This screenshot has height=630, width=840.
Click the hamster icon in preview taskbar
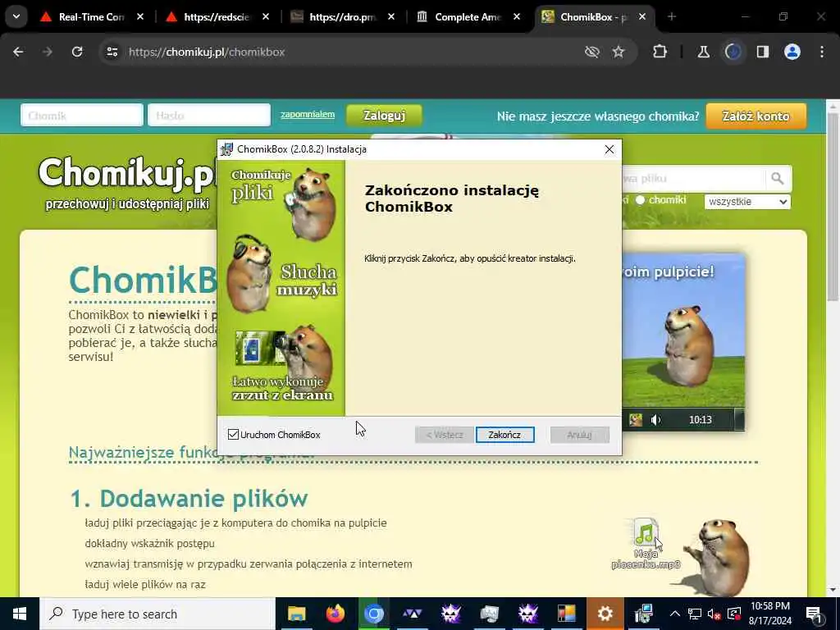coord(636,420)
